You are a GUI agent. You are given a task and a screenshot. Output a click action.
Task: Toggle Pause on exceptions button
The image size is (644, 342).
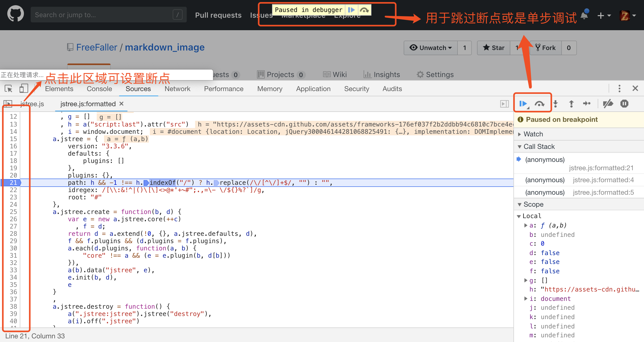(x=624, y=104)
